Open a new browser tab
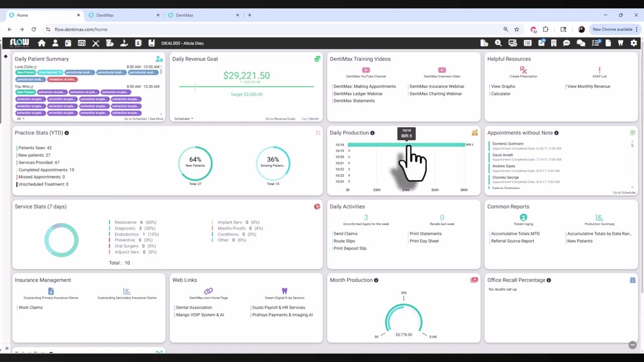Image resolution: width=644 pixels, height=362 pixels. click(x=249, y=15)
